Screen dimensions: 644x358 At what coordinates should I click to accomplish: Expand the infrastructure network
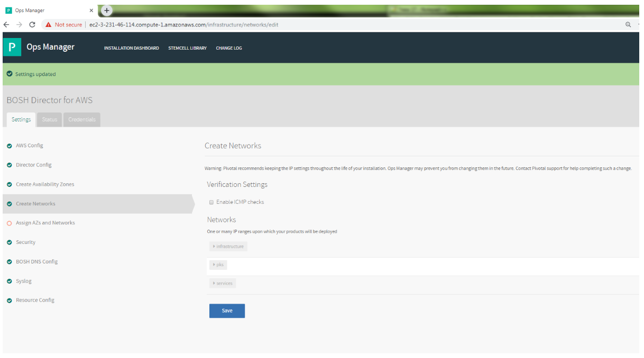(x=228, y=247)
